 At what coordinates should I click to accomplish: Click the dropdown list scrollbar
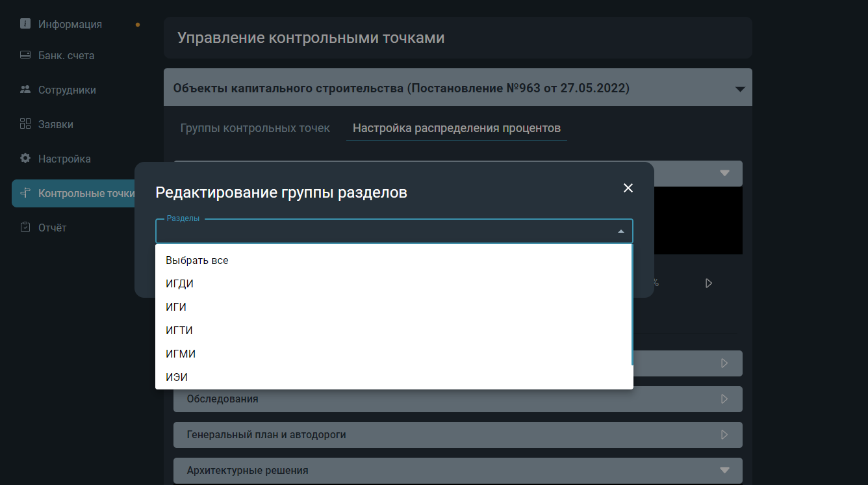tap(632, 305)
